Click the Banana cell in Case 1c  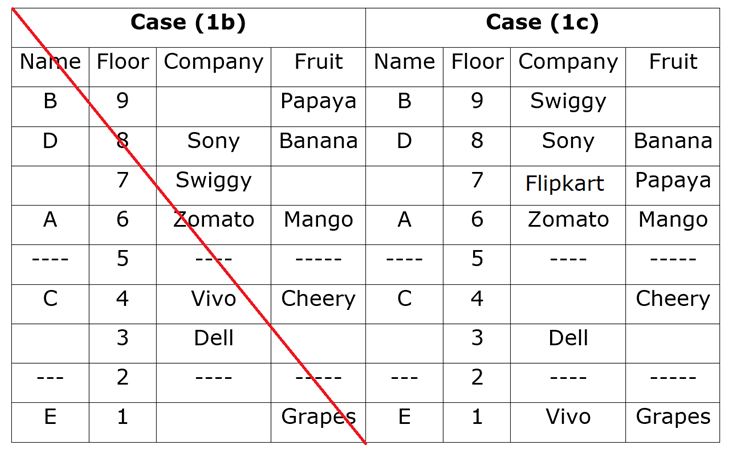[672, 141]
